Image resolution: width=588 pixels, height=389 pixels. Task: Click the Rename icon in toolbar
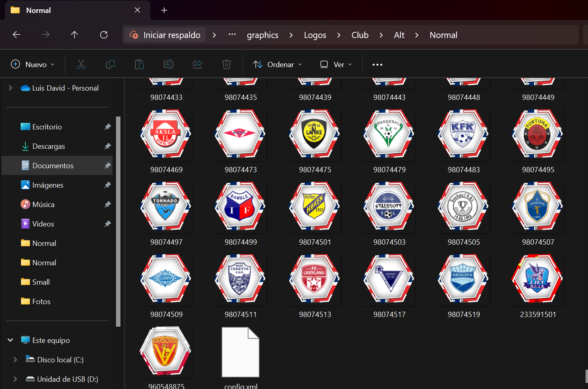click(169, 64)
